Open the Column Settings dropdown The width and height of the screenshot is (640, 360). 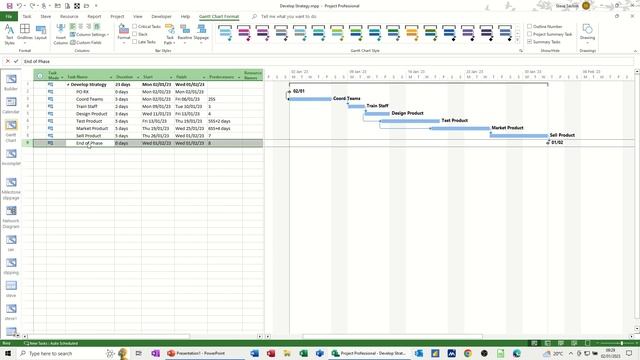click(89, 35)
